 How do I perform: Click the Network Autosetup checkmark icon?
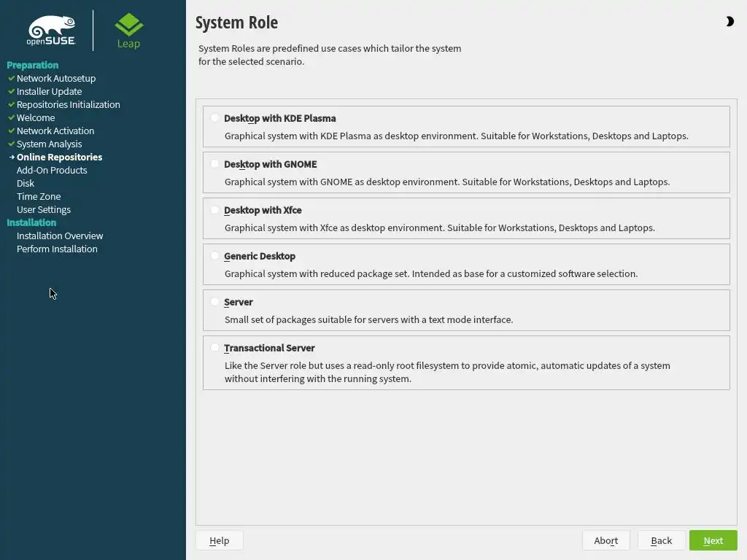(11, 78)
